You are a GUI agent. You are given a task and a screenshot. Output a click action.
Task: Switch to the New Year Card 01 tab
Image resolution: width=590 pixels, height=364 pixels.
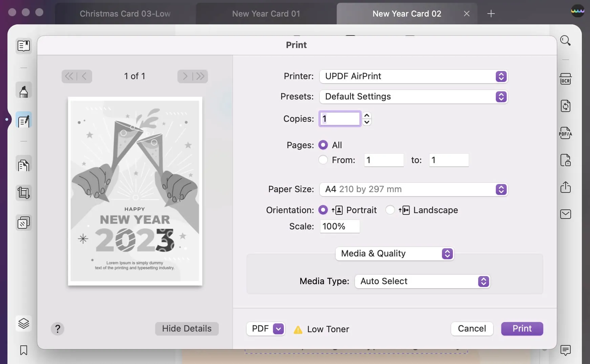pos(266,14)
